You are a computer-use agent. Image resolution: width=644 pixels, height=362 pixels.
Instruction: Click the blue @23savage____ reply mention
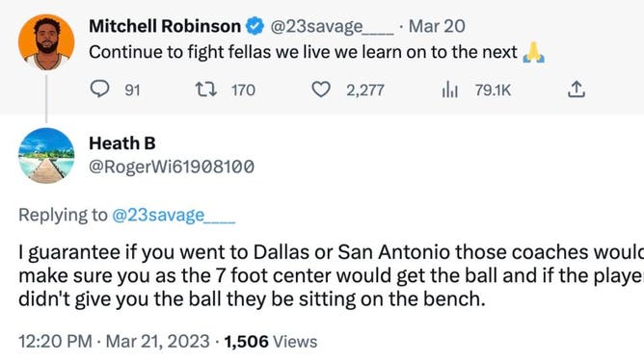click(x=174, y=216)
